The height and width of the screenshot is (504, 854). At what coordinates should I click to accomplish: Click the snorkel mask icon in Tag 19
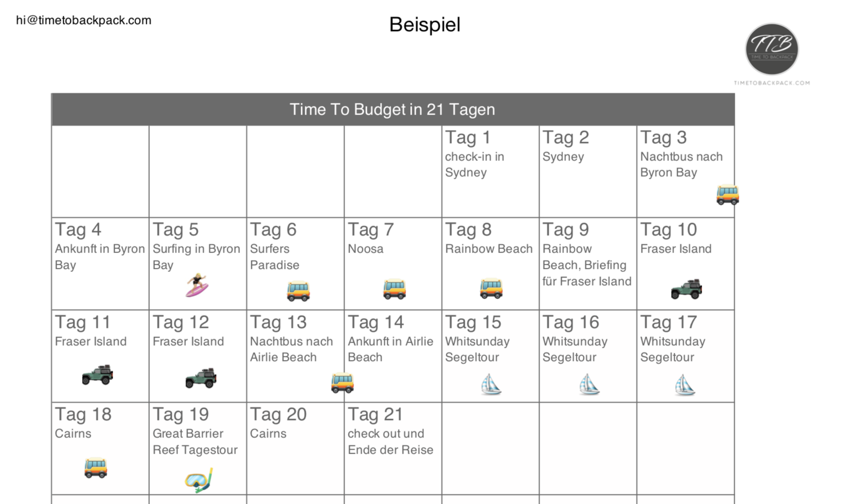point(199,480)
